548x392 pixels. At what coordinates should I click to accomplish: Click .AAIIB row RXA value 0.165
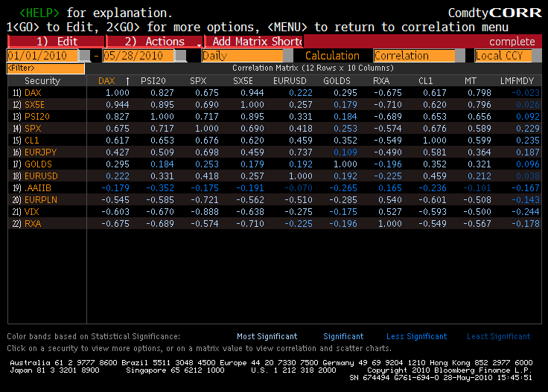pos(390,187)
